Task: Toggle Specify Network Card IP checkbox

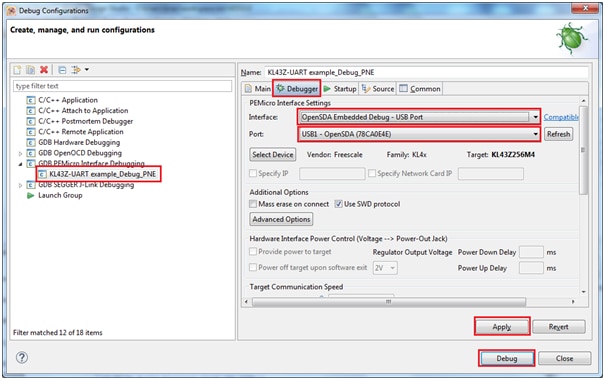Action: click(372, 174)
